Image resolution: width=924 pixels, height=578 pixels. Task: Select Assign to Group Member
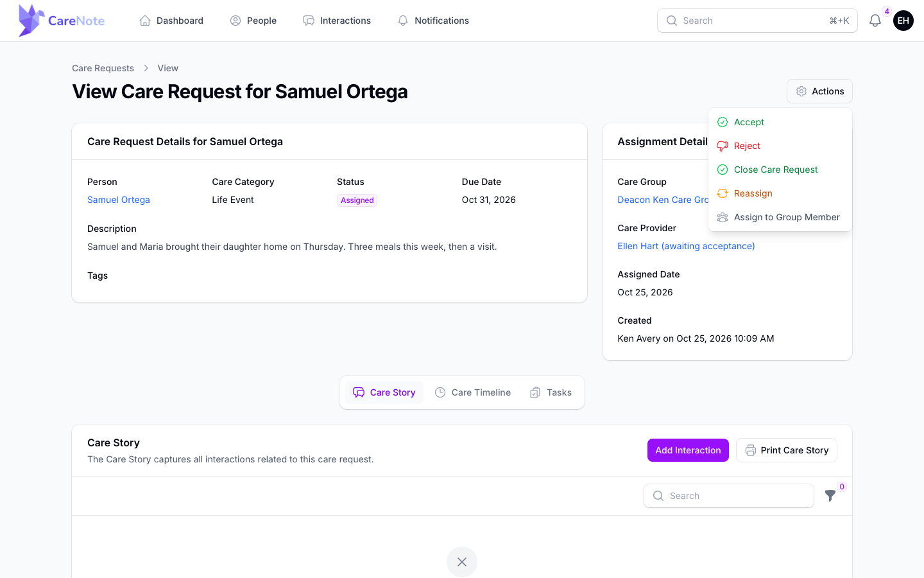click(780, 217)
